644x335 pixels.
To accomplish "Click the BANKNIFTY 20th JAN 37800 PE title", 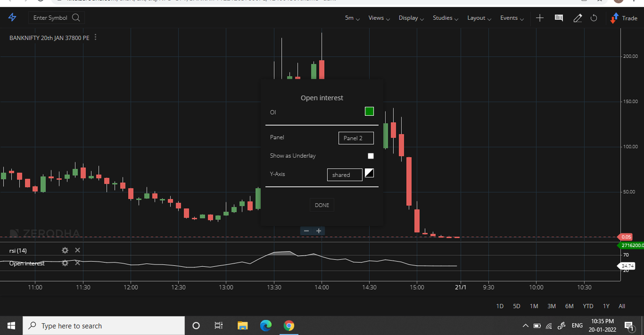I will 49,38.
